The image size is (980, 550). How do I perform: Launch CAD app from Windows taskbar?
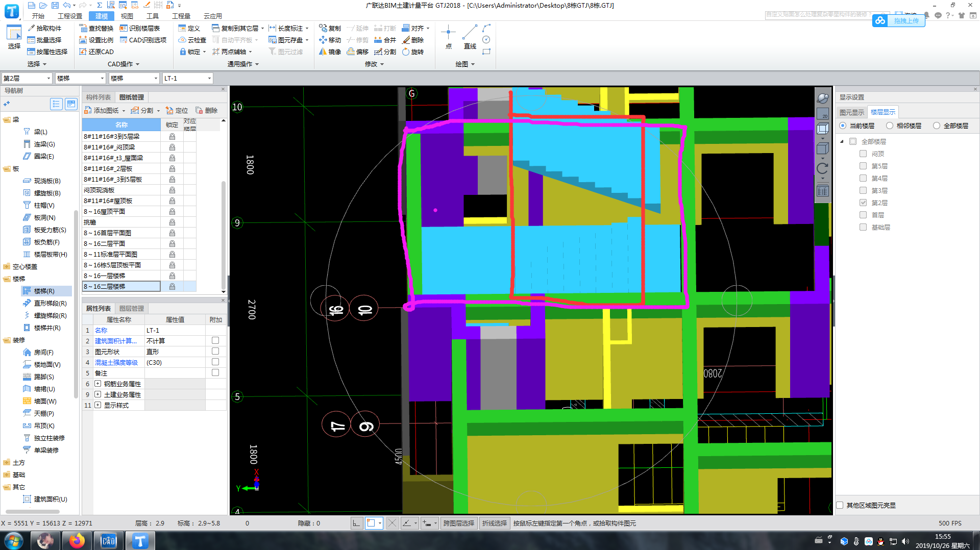point(109,541)
